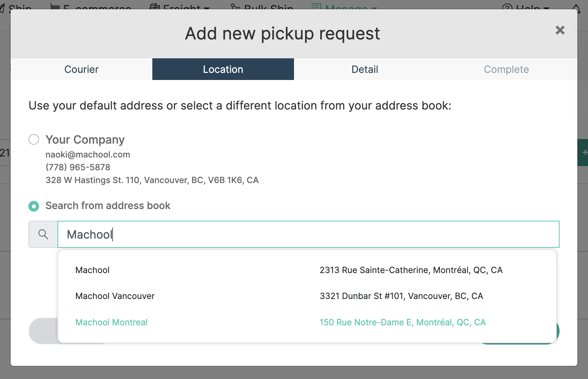Click the Complete step tab
Screen dimensions: 588x379
click(x=506, y=69)
